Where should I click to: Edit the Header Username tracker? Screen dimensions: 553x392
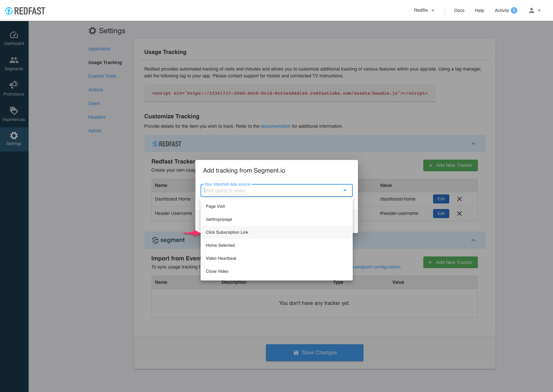[x=441, y=214]
